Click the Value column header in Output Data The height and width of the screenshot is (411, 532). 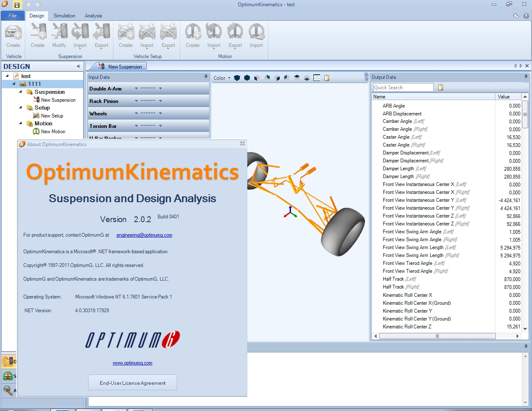point(508,97)
